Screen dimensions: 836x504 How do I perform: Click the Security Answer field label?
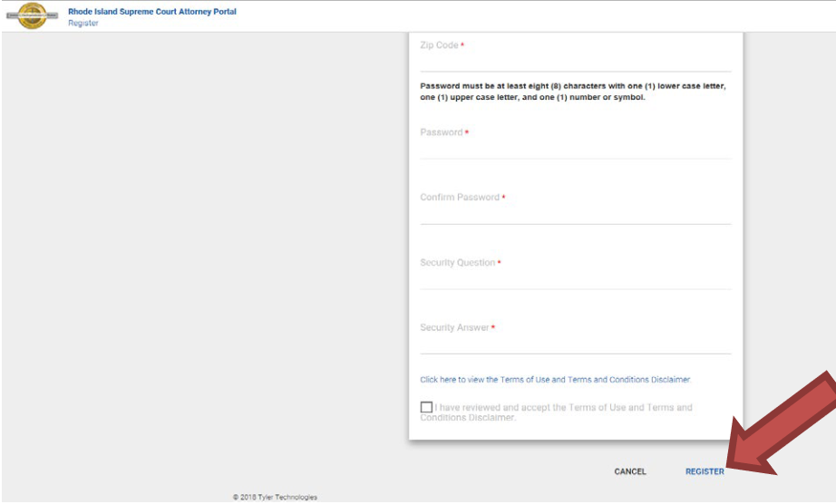pyautogui.click(x=454, y=328)
